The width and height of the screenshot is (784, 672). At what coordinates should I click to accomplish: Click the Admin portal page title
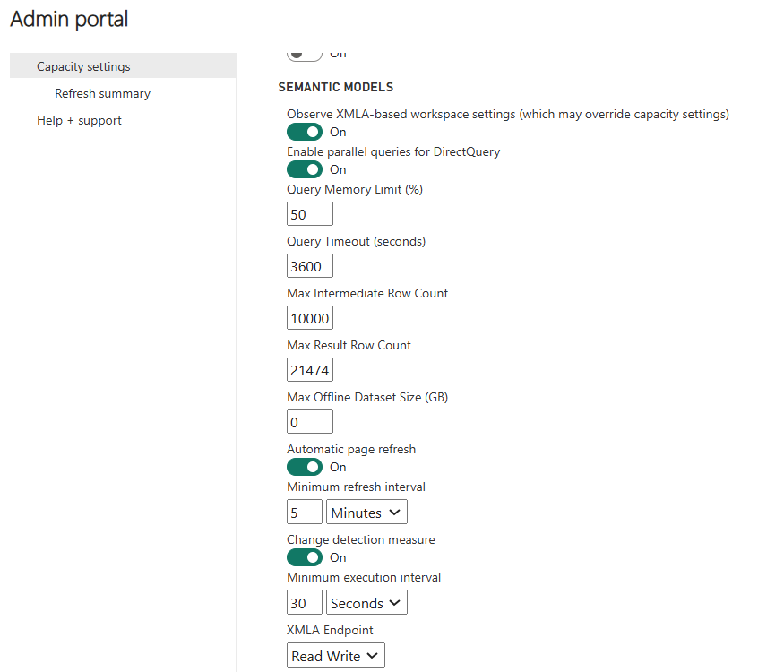pos(70,19)
